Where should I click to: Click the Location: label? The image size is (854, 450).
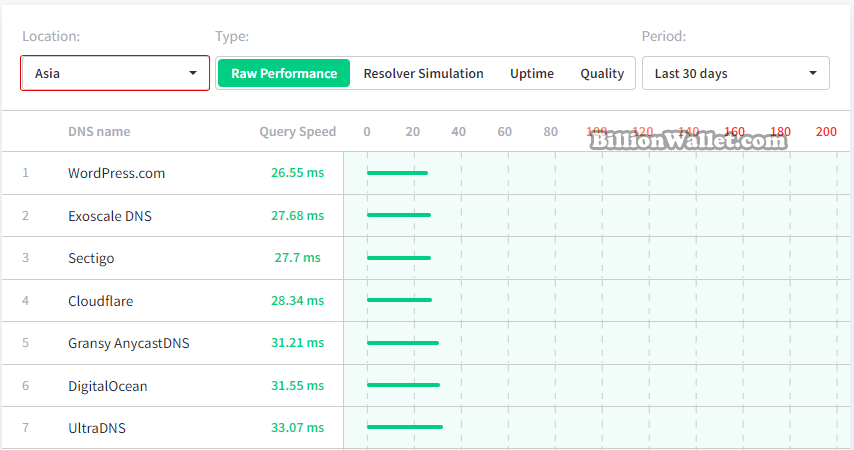[x=51, y=37]
